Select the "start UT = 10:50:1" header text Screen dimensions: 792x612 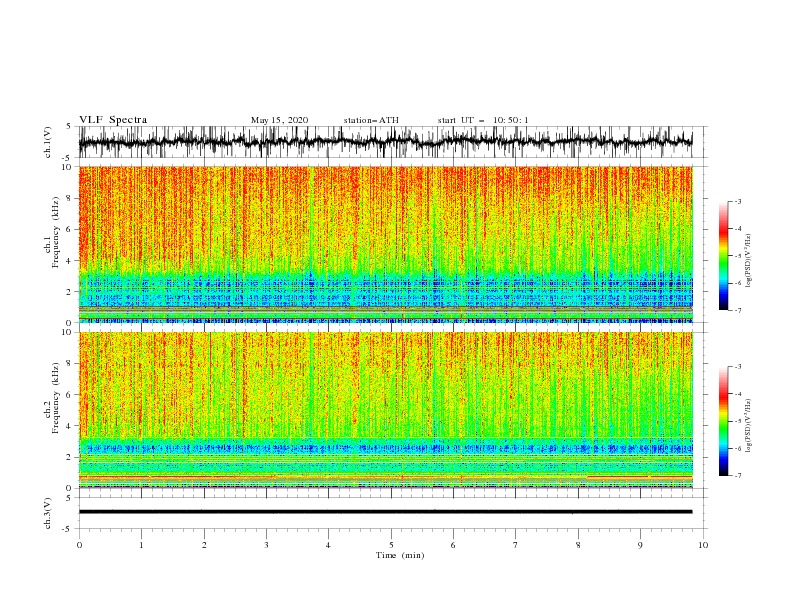483,120
